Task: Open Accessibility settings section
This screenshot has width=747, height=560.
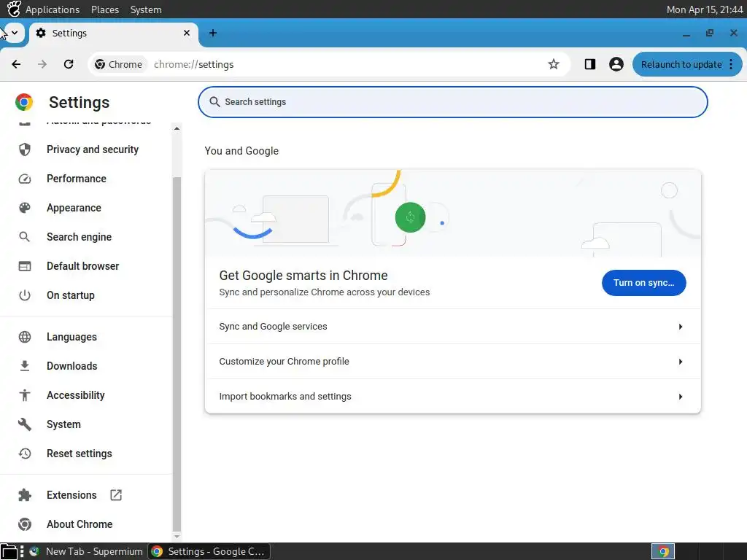Action: point(76,395)
